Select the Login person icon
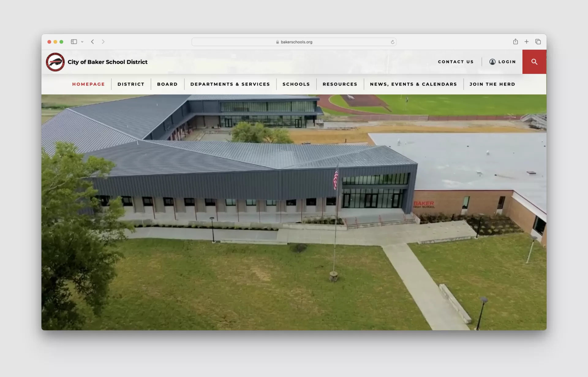This screenshot has width=588, height=377. click(492, 62)
